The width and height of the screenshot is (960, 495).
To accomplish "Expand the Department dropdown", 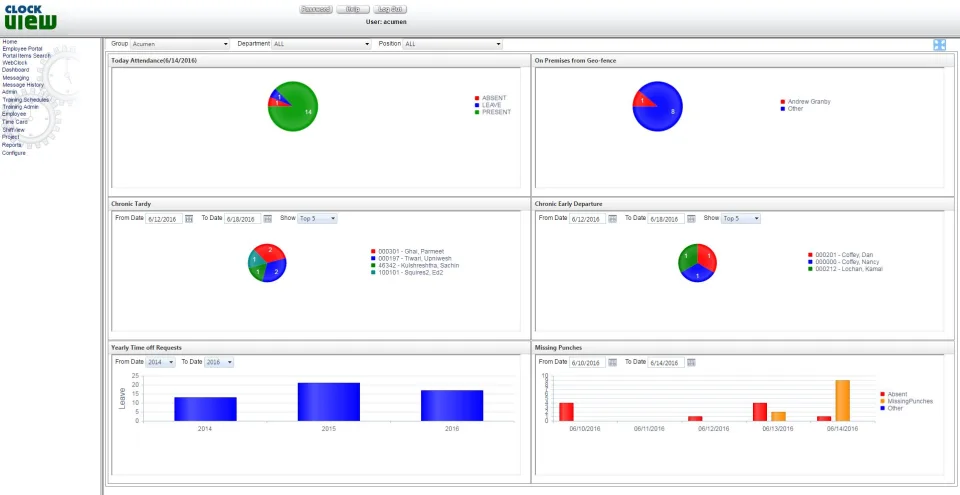I will [x=322, y=44].
